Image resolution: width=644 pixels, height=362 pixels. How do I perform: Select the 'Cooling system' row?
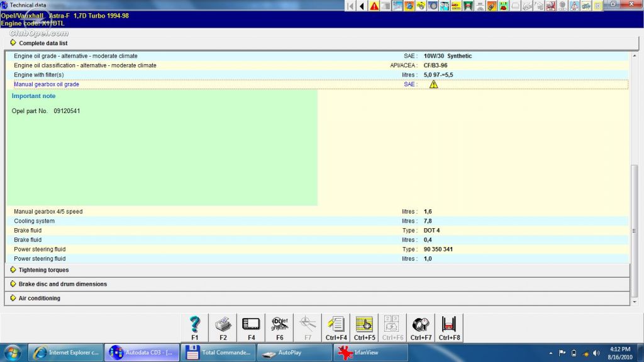(317, 221)
